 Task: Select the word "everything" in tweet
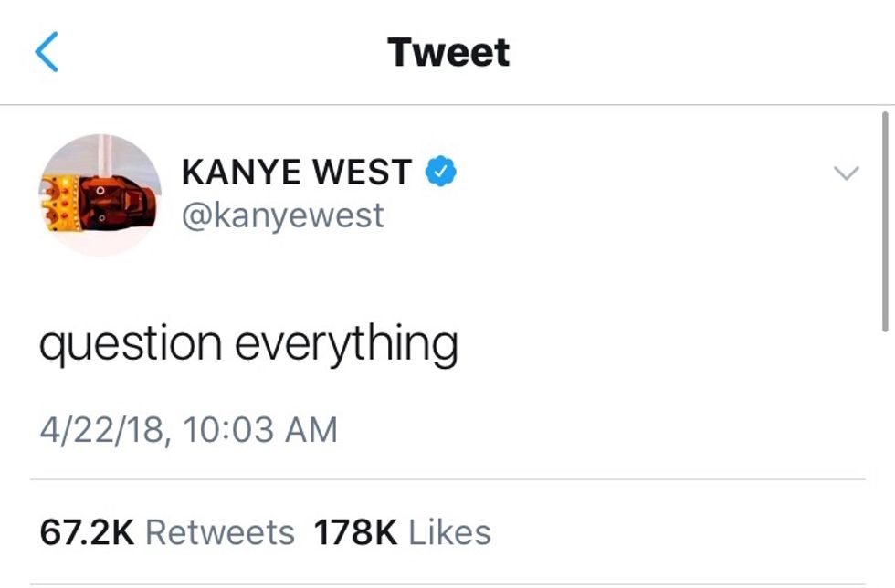pyautogui.click(x=346, y=345)
